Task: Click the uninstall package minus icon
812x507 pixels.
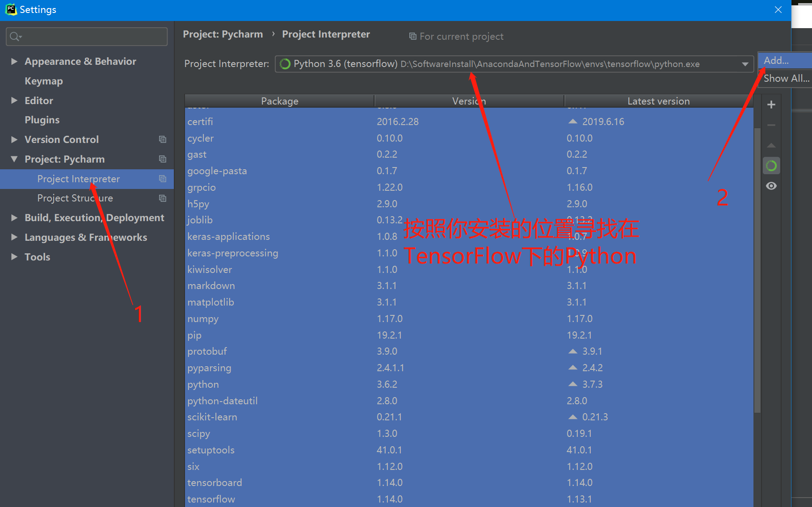Action: pos(771,125)
